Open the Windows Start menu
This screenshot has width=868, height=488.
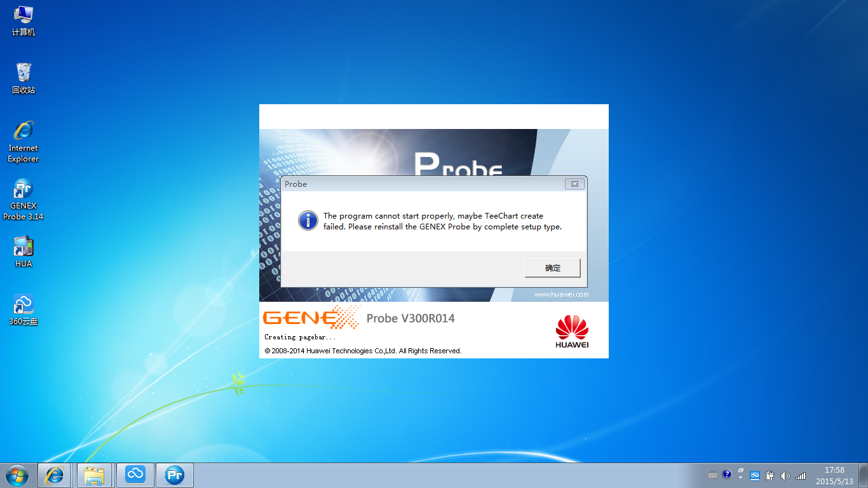pyautogui.click(x=17, y=475)
